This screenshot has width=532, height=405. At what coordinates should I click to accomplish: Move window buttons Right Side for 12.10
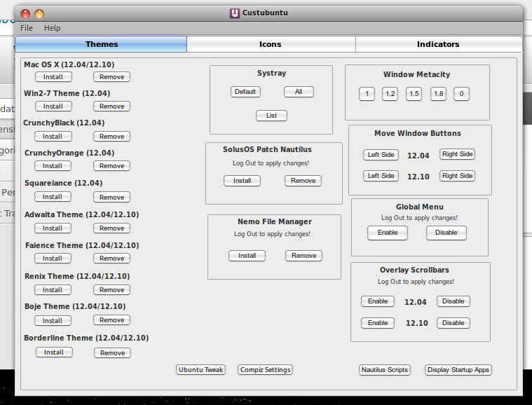457,176
